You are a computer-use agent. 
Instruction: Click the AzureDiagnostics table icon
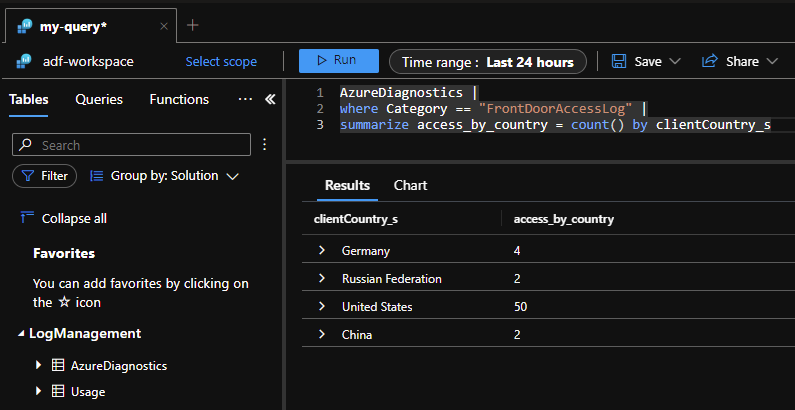point(58,366)
